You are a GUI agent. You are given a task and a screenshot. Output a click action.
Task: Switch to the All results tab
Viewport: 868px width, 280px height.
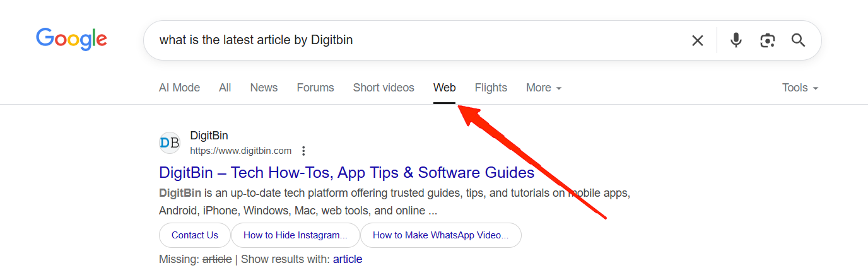click(225, 88)
